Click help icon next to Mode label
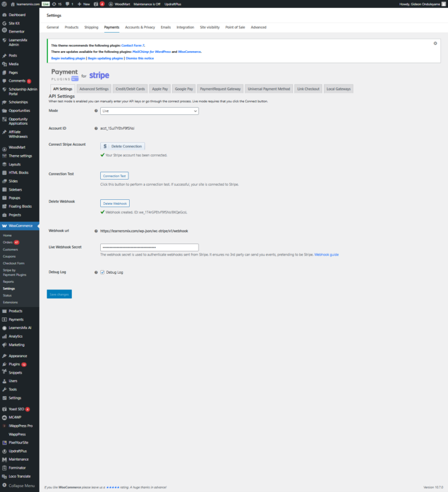448x492 pixels. [x=96, y=111]
